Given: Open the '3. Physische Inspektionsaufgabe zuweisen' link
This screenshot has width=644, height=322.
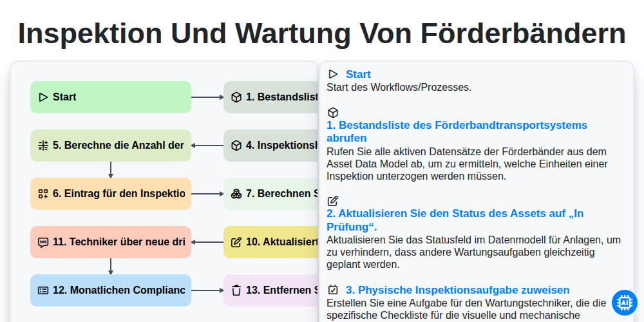Looking at the screenshot, I should tap(457, 290).
